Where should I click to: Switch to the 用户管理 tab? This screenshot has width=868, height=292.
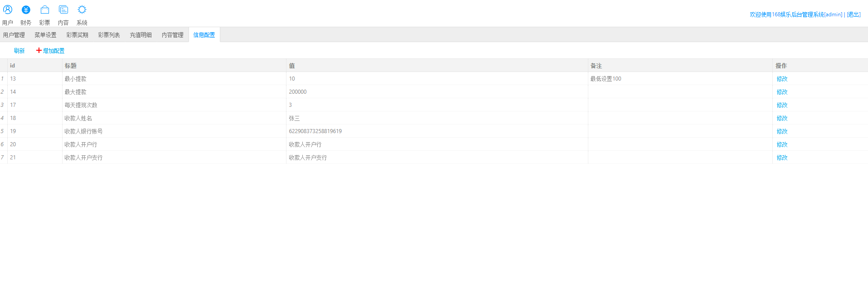(14, 35)
